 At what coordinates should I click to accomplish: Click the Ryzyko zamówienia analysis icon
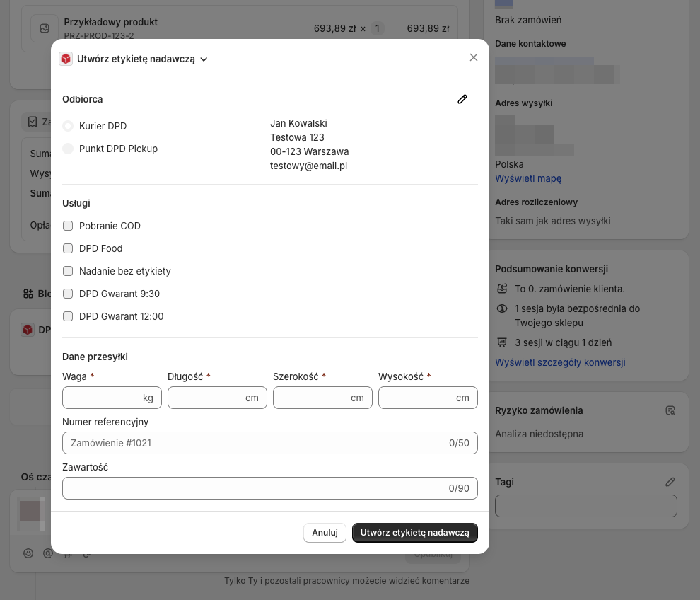[670, 410]
